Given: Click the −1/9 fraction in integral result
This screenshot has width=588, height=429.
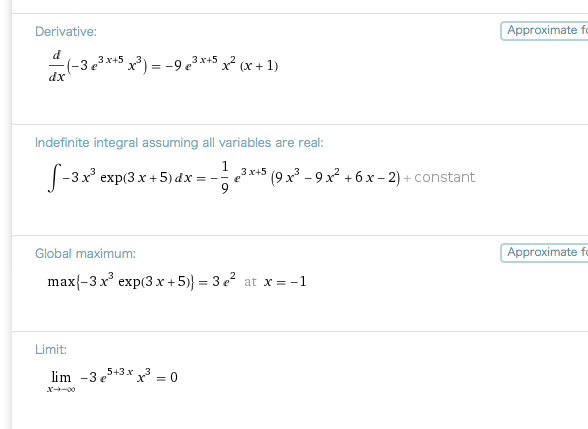Looking at the screenshot, I should coord(221,177).
